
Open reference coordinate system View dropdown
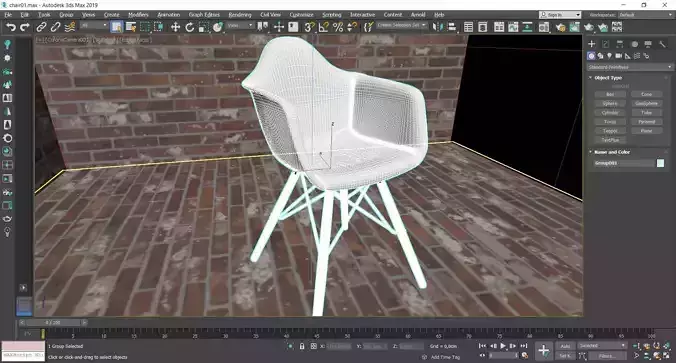coord(240,26)
